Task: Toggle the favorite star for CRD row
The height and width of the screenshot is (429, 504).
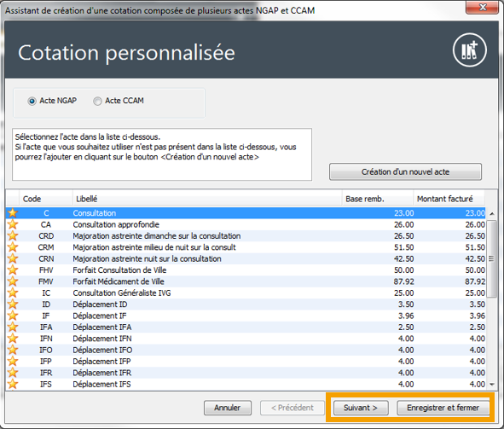Action: pos(13,236)
